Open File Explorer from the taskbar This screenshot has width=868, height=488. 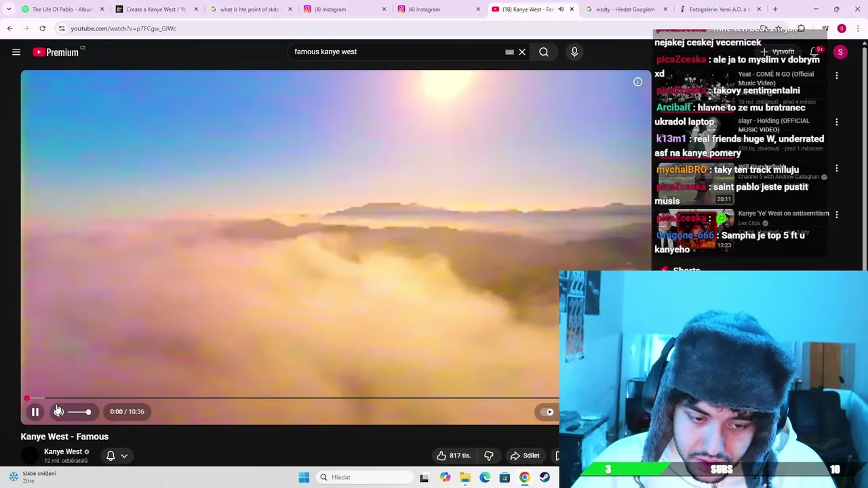(x=465, y=478)
